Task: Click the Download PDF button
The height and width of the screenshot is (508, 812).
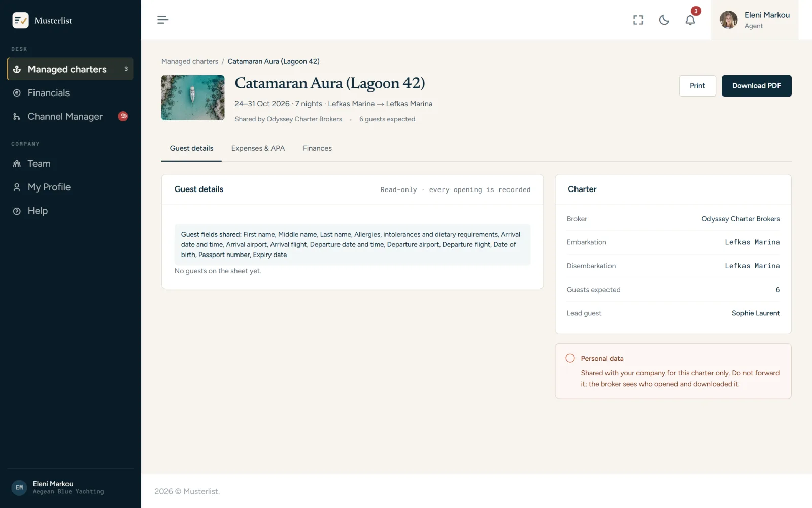Action: pos(756,86)
